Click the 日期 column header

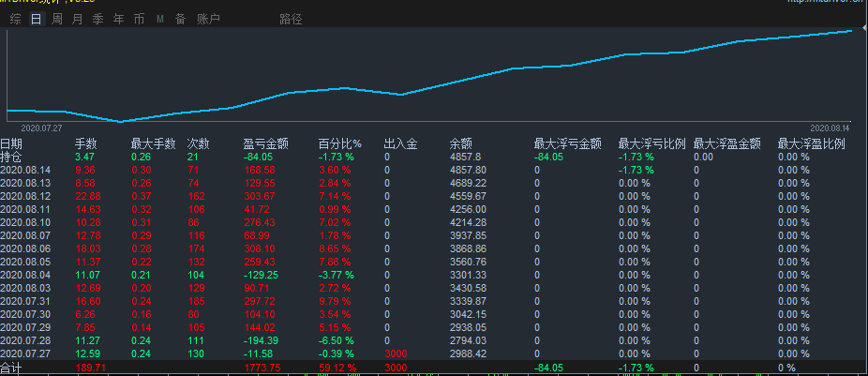[10, 144]
